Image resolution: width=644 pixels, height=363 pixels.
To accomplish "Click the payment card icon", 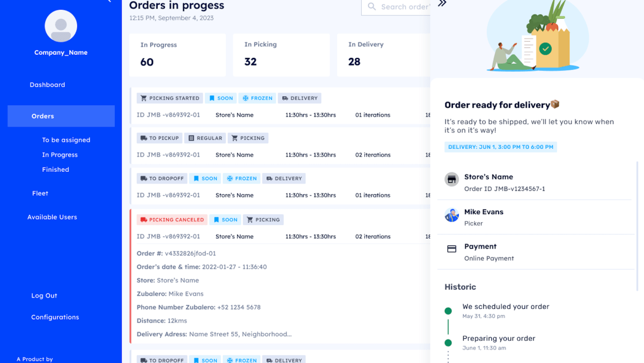I will (452, 249).
